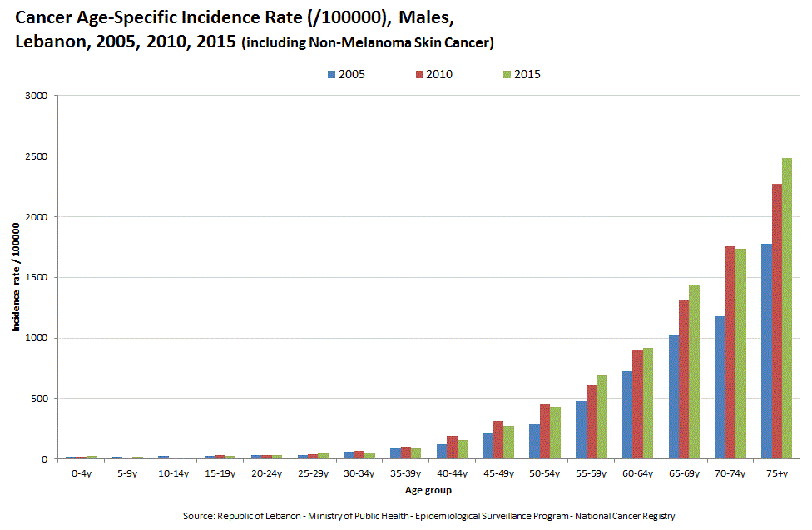Select the tallest green bar for 75+y
The height and width of the screenshot is (530, 812).
pyautogui.click(x=786, y=308)
